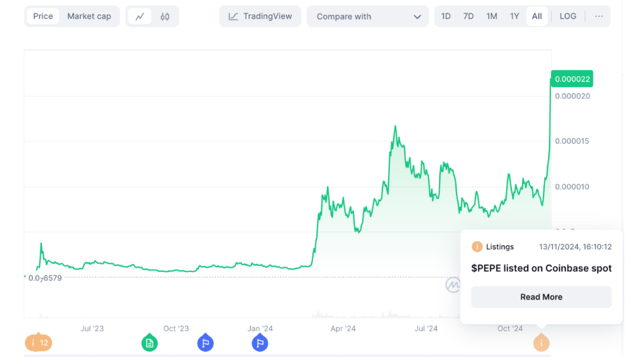Image resolution: width=644 pixels, height=357 pixels.
Task: Select the 1D time range
Action: [446, 16]
